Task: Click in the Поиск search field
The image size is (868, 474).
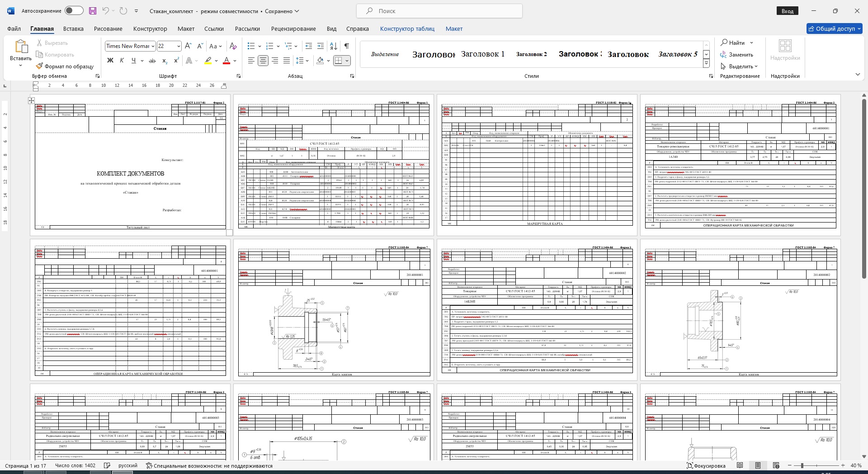Action: pyautogui.click(x=439, y=11)
